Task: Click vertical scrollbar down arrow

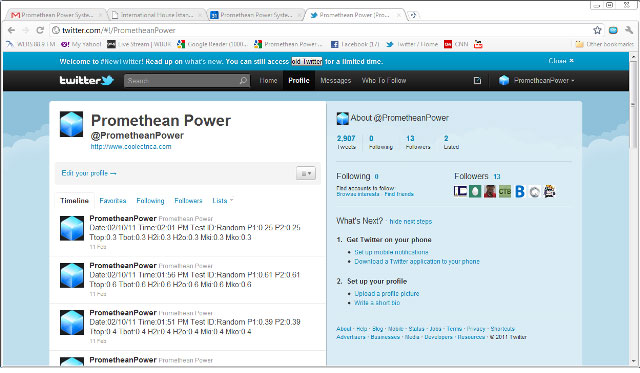Action: pyautogui.click(x=634, y=361)
